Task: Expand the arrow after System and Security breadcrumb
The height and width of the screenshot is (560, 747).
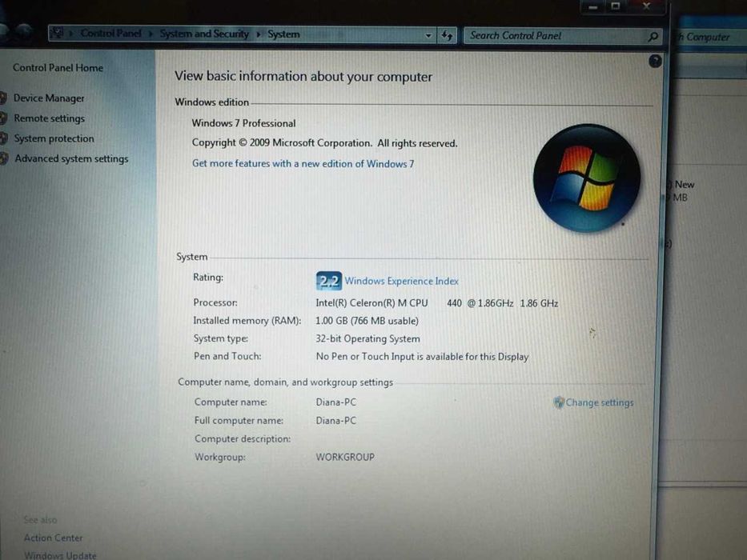Action: [259, 34]
